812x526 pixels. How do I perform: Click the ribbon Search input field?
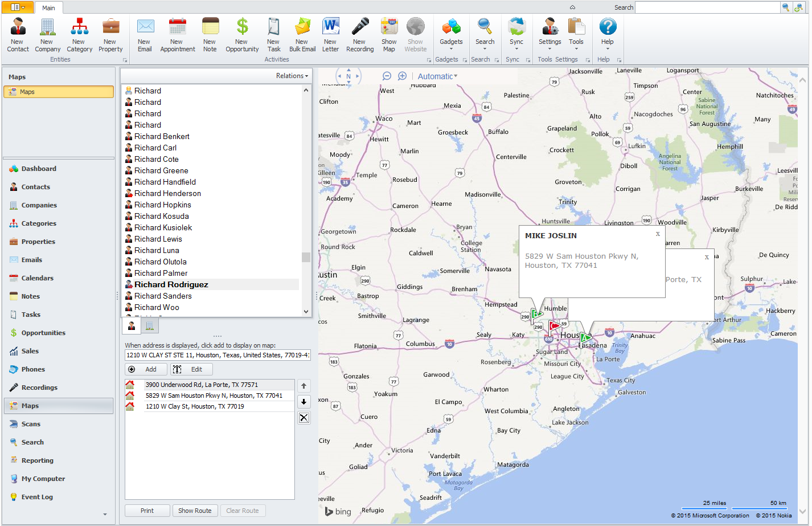click(707, 7)
